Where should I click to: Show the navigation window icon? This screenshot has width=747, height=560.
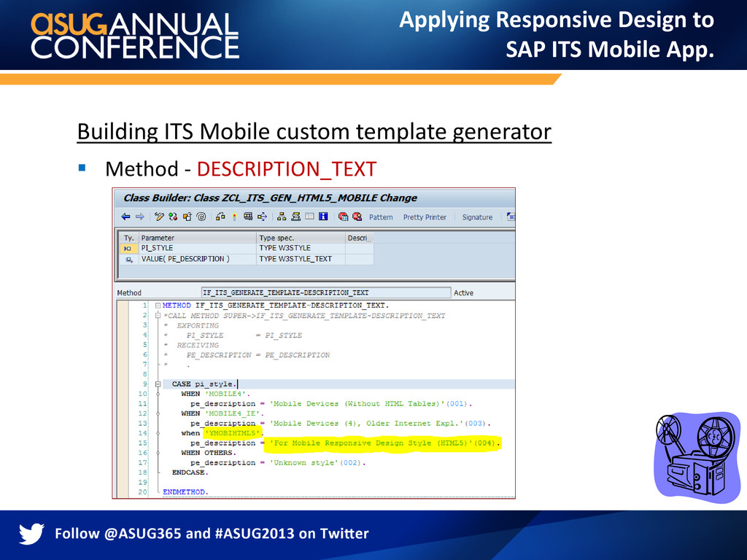(x=296, y=217)
